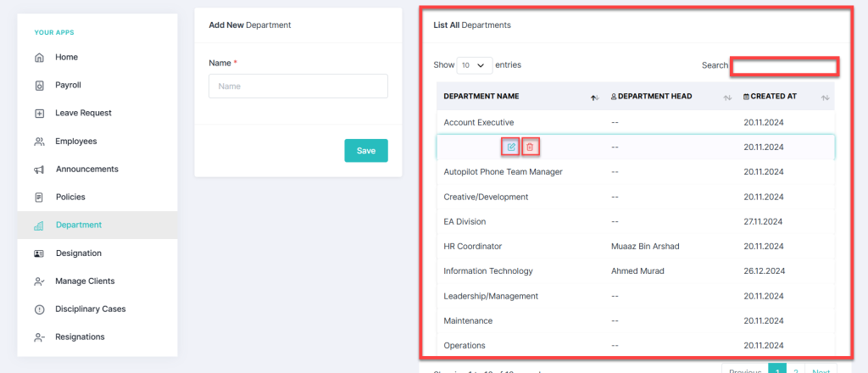Open the Show entries count dropdown
This screenshot has height=373, width=868.
coord(475,65)
